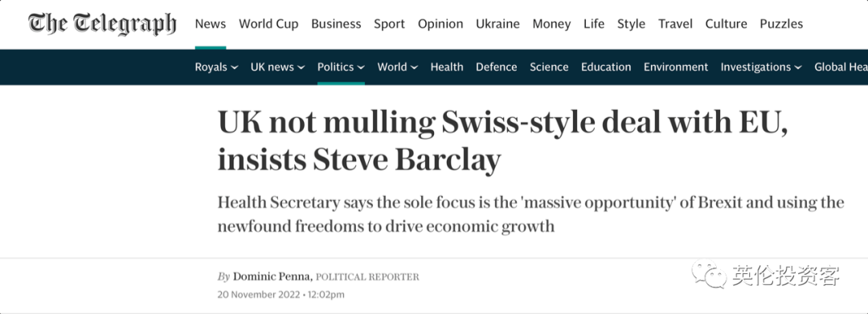
Task: Visit the Ukraine section
Action: tap(497, 24)
